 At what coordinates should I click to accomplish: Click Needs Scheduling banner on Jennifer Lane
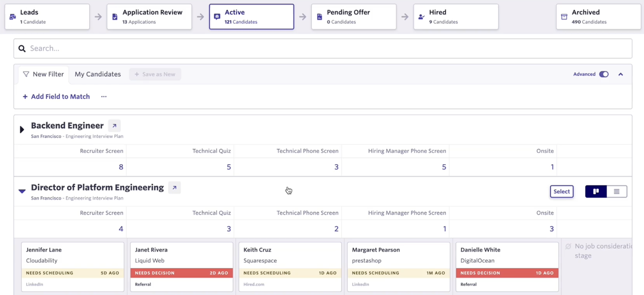[73, 273]
